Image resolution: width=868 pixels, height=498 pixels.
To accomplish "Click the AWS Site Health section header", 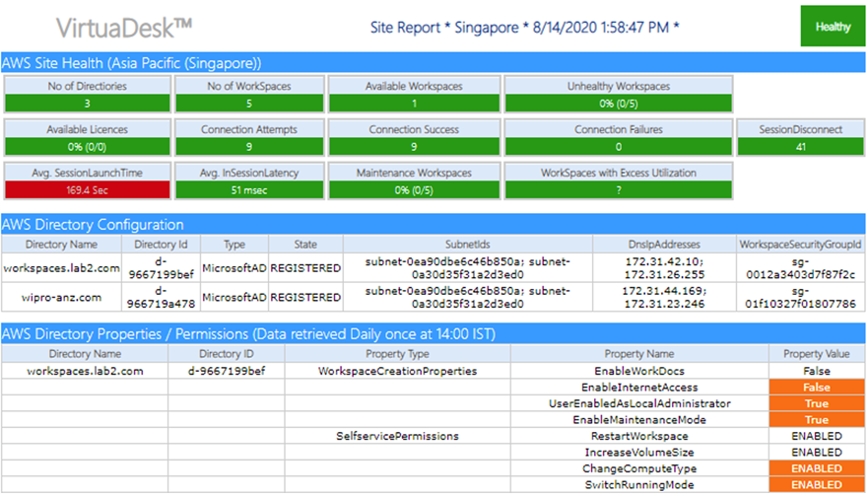I will (x=433, y=62).
